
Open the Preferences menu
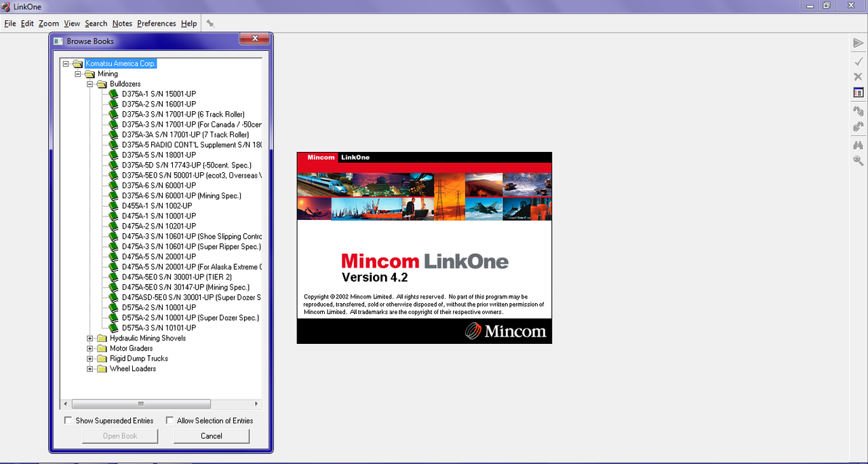click(x=157, y=23)
